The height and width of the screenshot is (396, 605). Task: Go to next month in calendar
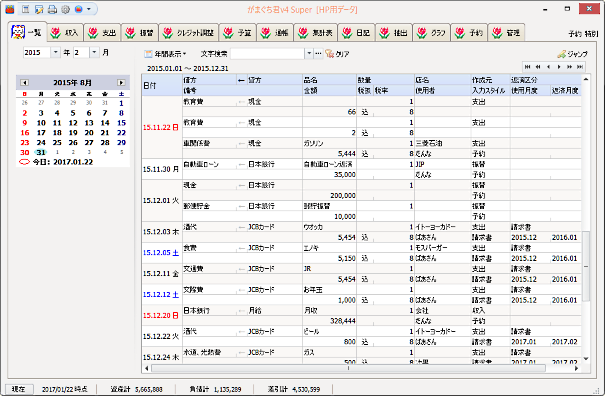click(x=121, y=83)
